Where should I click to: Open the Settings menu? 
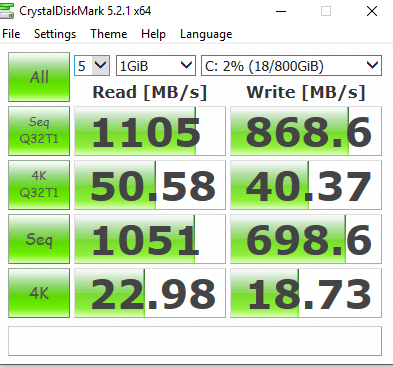[55, 34]
